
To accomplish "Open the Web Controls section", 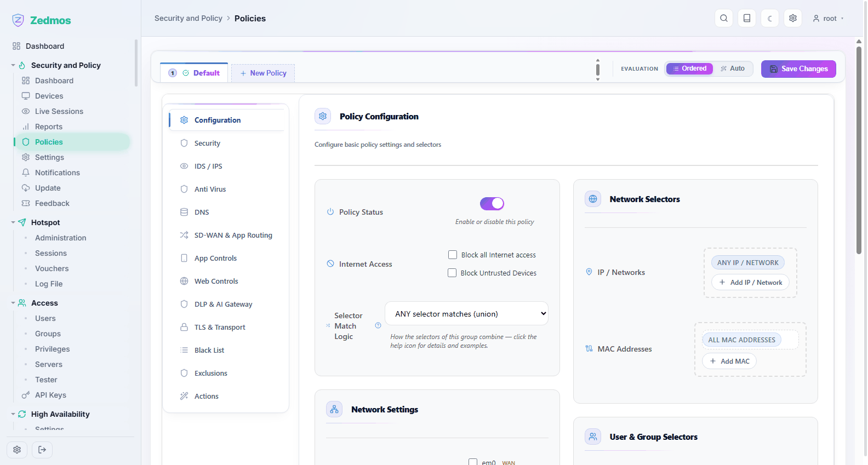I will (226, 281).
